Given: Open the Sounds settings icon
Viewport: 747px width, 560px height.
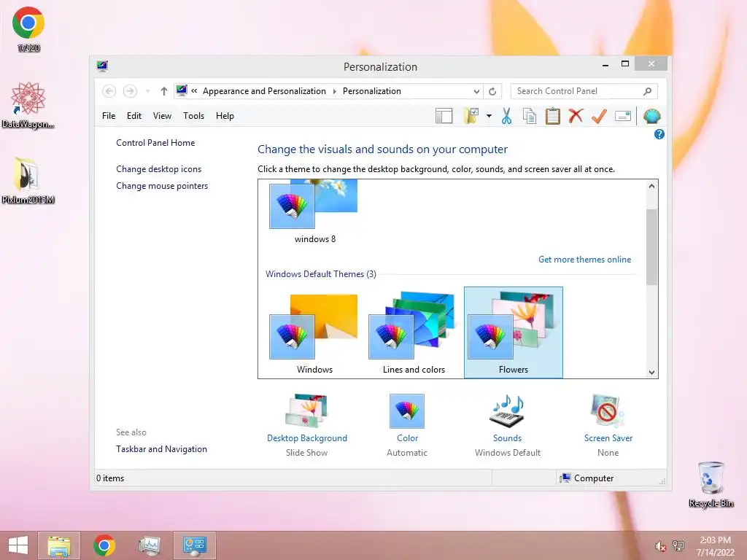Looking at the screenshot, I should point(507,411).
